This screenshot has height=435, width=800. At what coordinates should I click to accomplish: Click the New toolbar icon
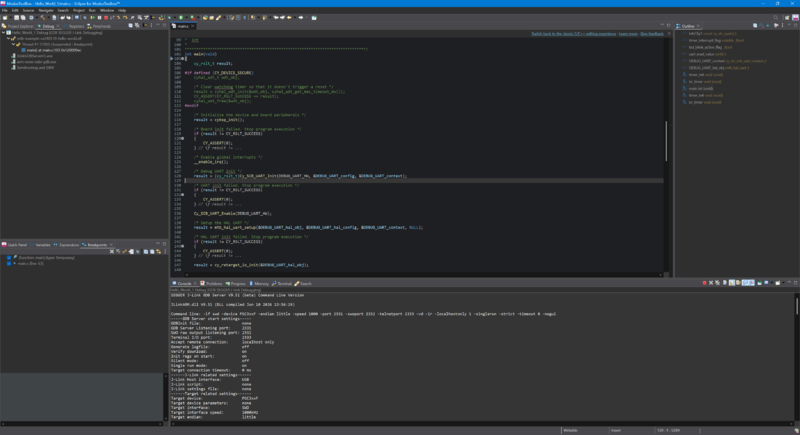pos(5,17)
